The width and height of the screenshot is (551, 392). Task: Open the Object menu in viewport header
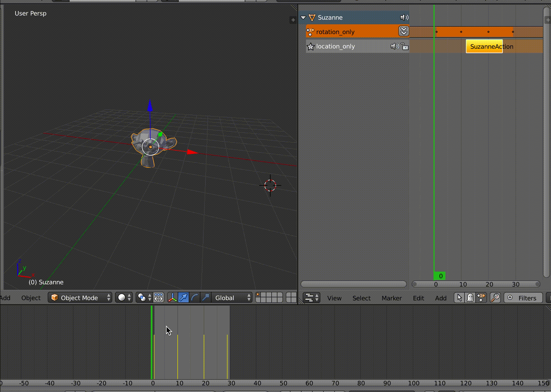tap(30, 298)
